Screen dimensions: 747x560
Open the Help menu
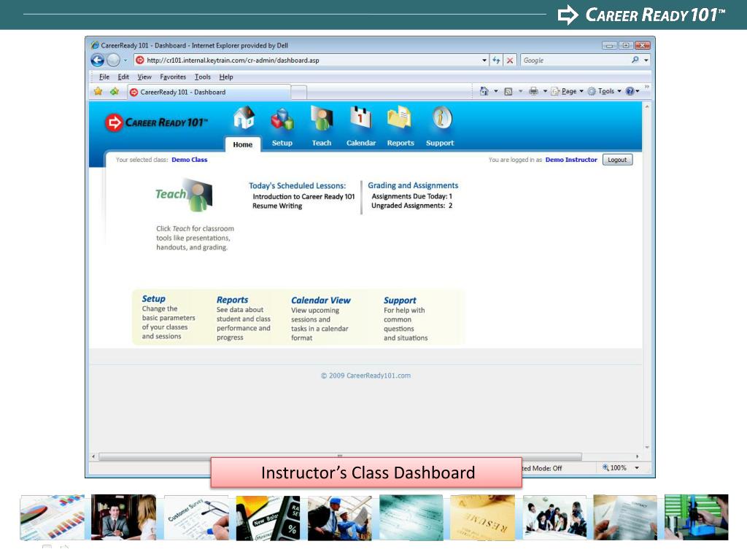226,77
